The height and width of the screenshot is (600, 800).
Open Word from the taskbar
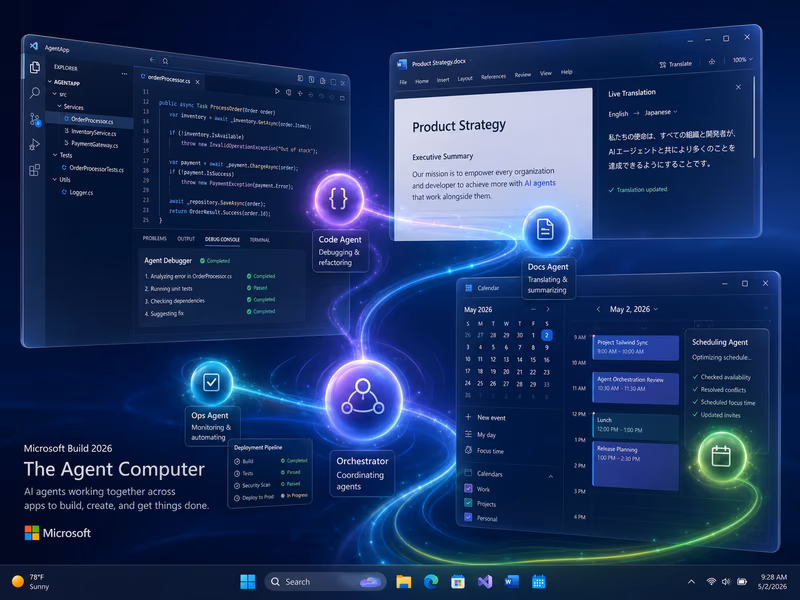pos(511,582)
